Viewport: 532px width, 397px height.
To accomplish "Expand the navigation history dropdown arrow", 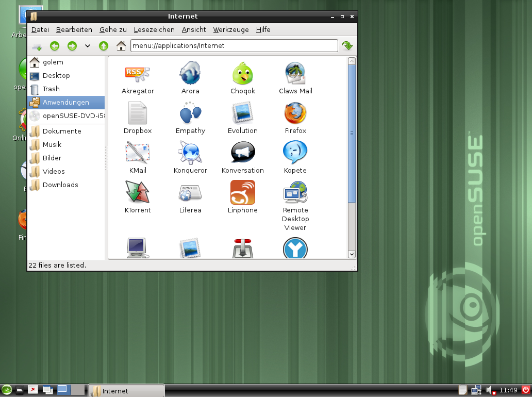I will click(x=88, y=46).
